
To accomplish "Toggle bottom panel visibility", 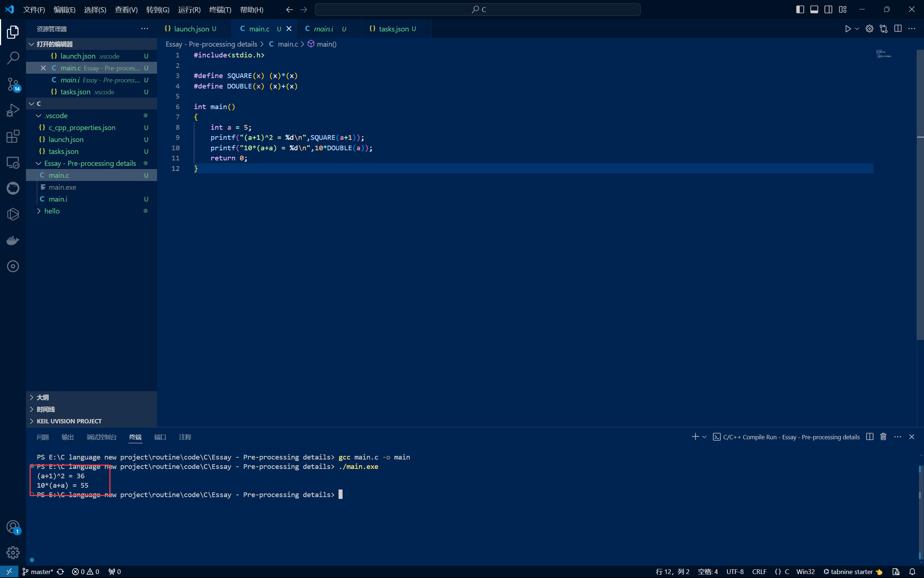I will (x=814, y=9).
